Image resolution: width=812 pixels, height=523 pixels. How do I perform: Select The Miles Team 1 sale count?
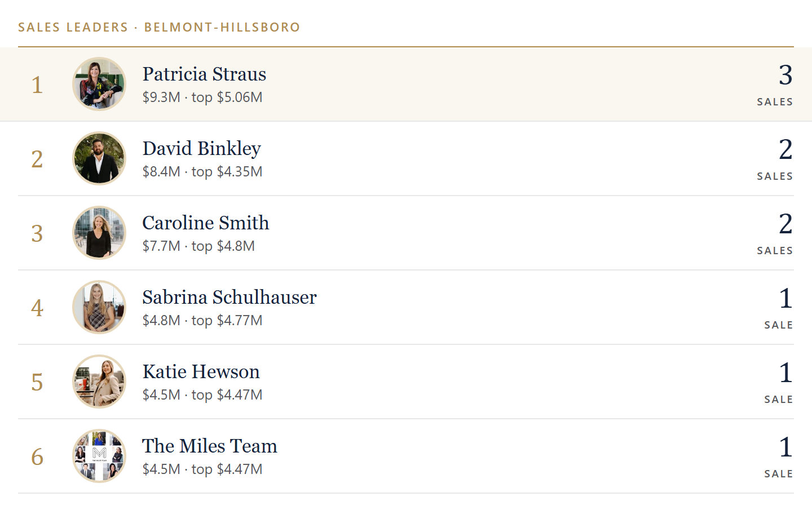[x=778, y=456]
